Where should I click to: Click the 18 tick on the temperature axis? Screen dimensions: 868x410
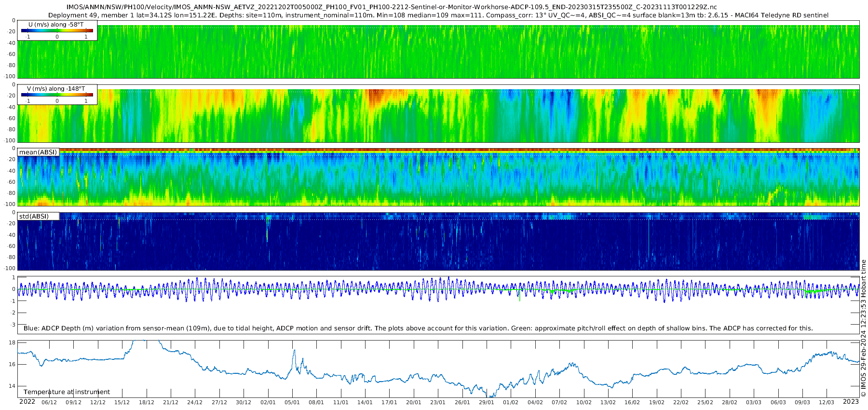[13, 342]
